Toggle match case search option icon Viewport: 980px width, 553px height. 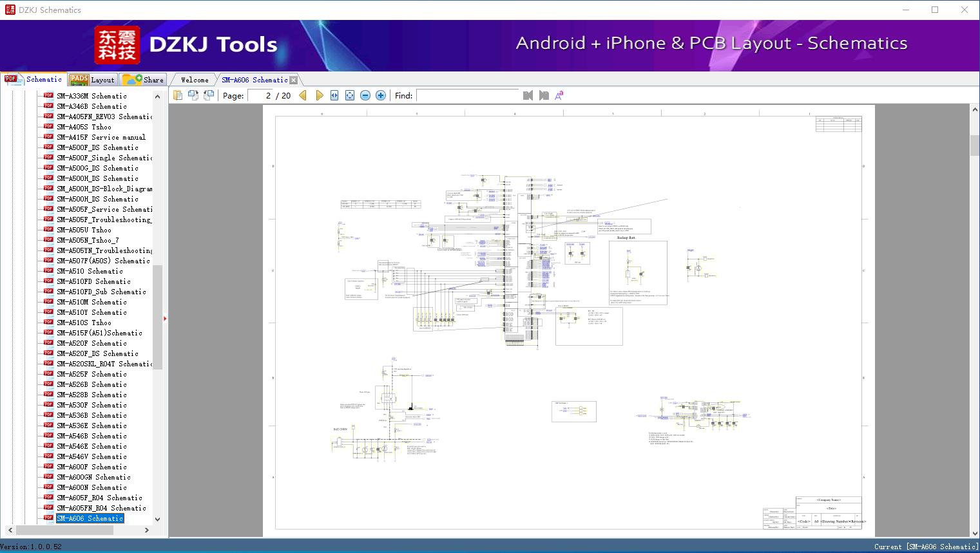pyautogui.click(x=559, y=95)
